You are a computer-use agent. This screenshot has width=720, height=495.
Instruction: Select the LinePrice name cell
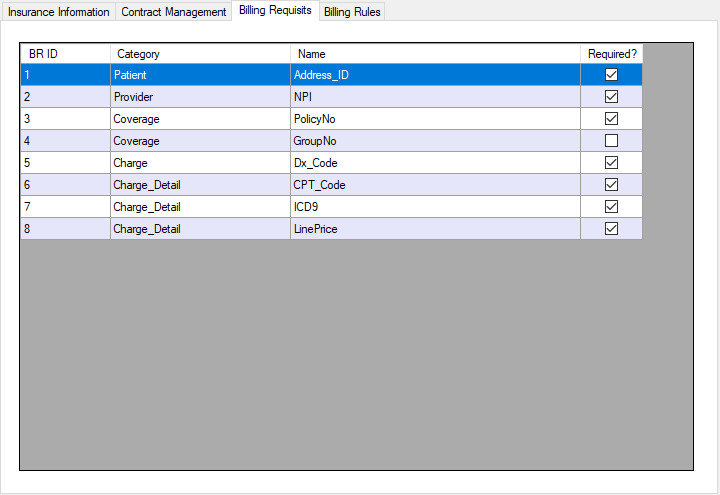point(435,229)
